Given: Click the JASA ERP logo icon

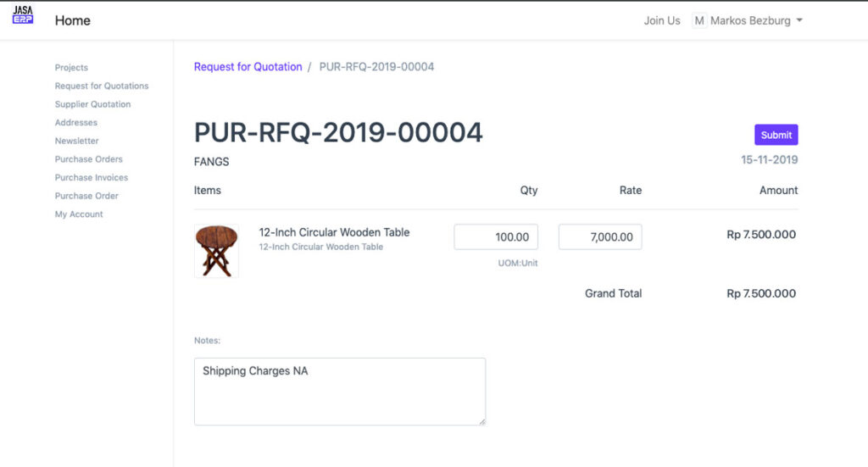Looking at the screenshot, I should (23, 15).
